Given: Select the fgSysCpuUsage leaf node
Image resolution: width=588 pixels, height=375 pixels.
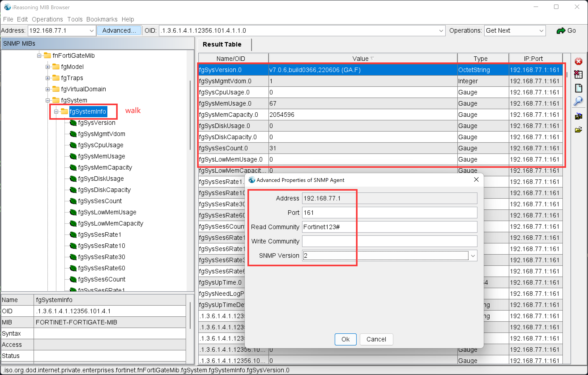Looking at the screenshot, I should click(x=100, y=145).
